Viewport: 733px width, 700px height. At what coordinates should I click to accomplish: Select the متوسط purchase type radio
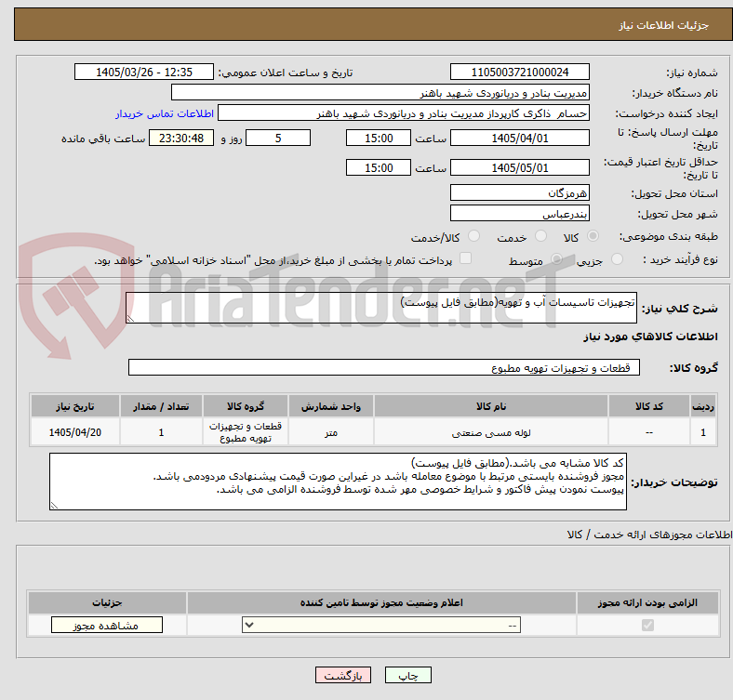[556, 258]
